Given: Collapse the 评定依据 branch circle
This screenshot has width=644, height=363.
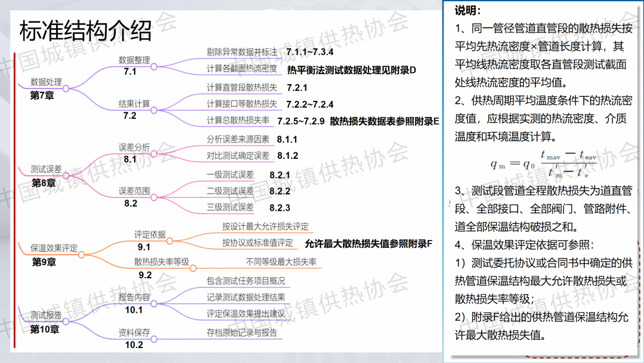Looking at the screenshot, I should [170, 241].
